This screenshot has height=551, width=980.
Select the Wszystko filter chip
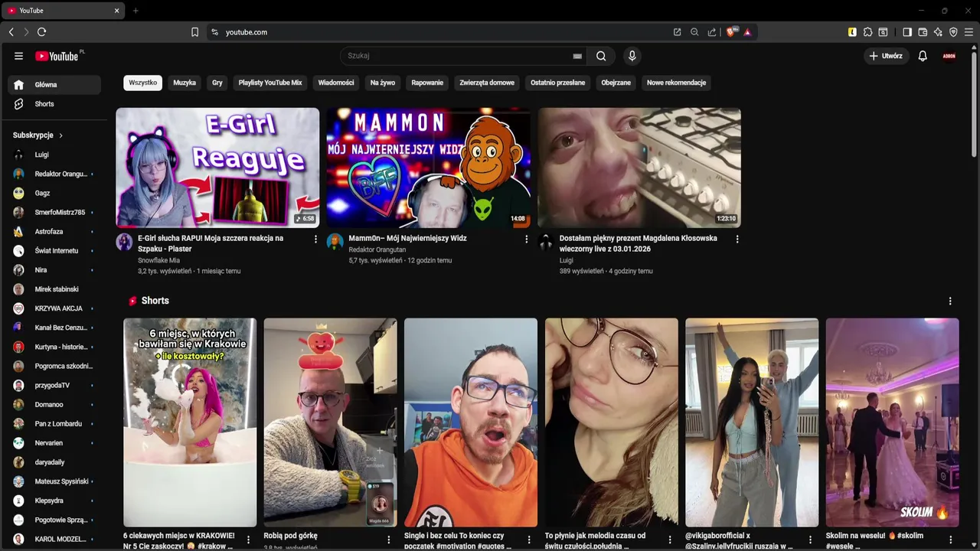142,83
